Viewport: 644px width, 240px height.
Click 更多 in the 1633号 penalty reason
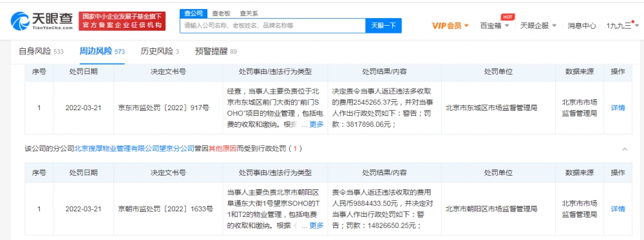(x=316, y=225)
